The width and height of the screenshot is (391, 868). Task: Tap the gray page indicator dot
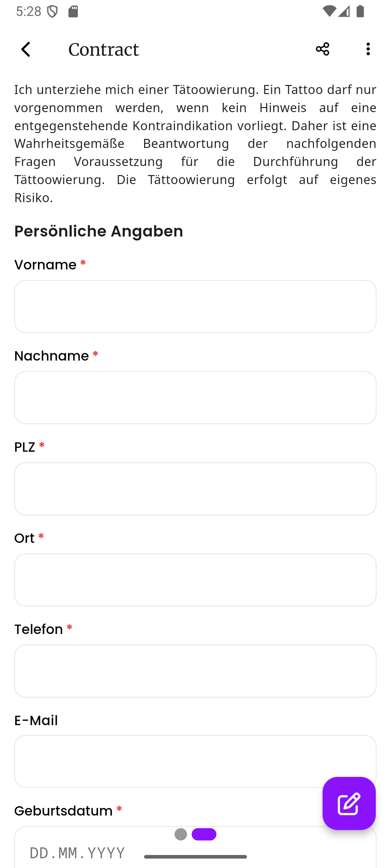point(180,834)
